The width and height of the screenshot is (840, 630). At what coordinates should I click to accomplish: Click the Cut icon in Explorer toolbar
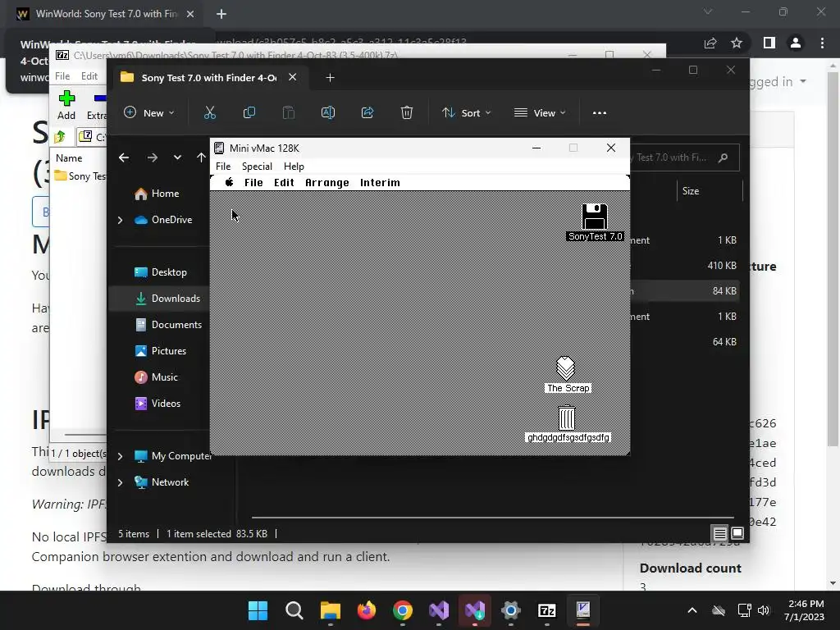coord(209,112)
